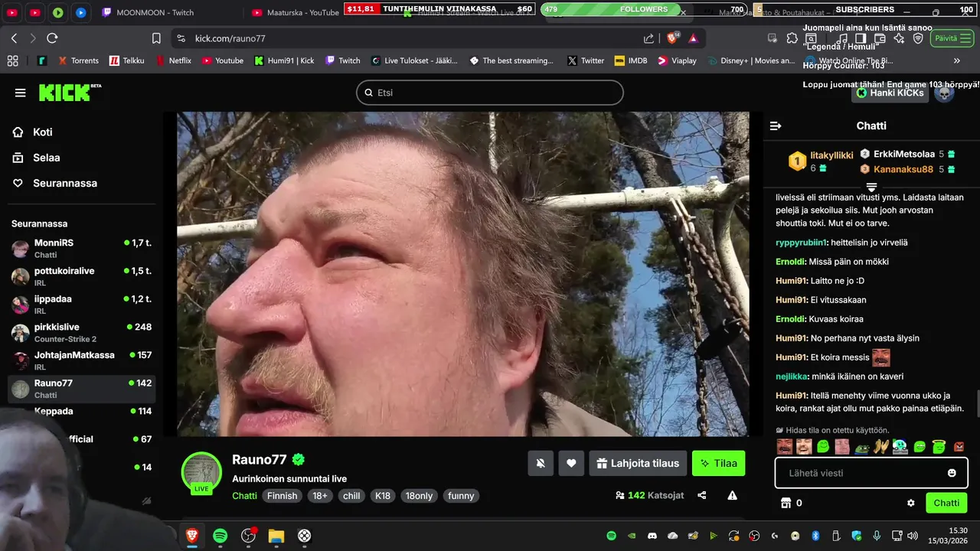This screenshot has width=980, height=551.
Task: Open MonniRS channel in sidebar
Action: point(81,249)
